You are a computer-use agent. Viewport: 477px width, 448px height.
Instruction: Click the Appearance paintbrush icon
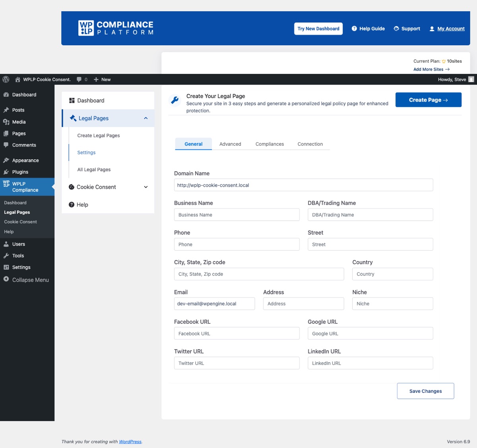tap(6, 160)
